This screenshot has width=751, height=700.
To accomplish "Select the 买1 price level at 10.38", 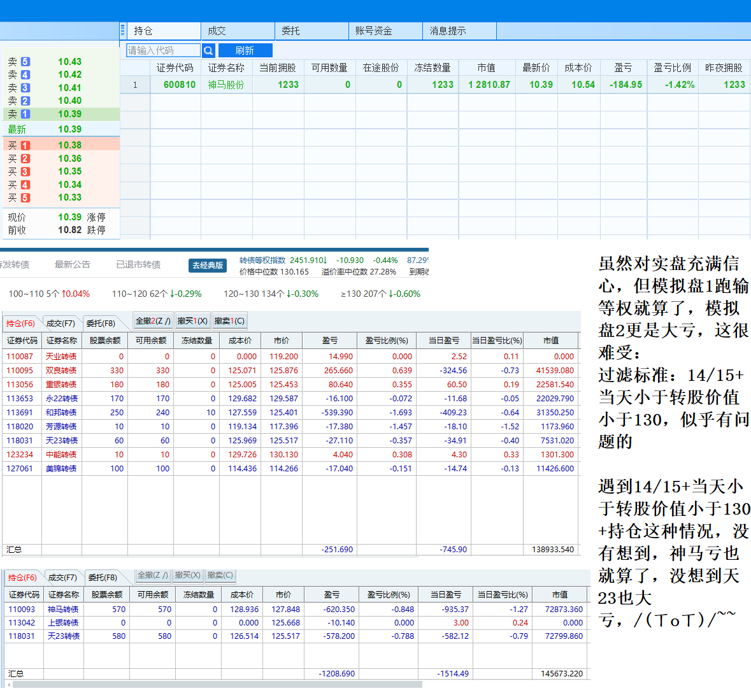I will 61,145.
